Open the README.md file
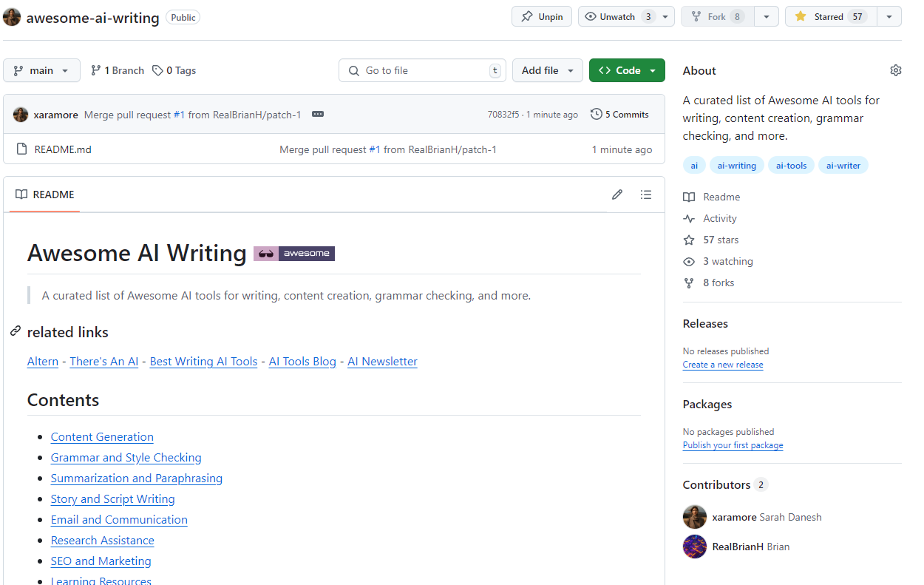Viewport: 924px width, 585px height. (63, 149)
